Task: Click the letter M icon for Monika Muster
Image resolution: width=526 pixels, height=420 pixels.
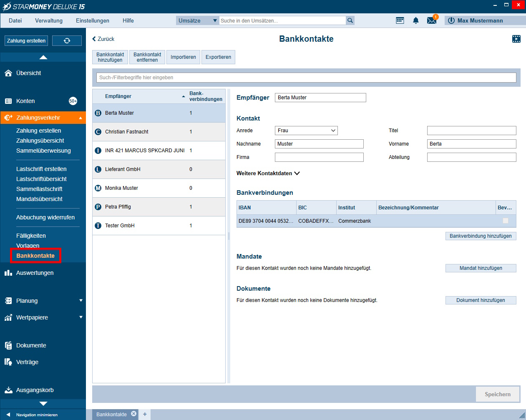Action: pos(98,188)
